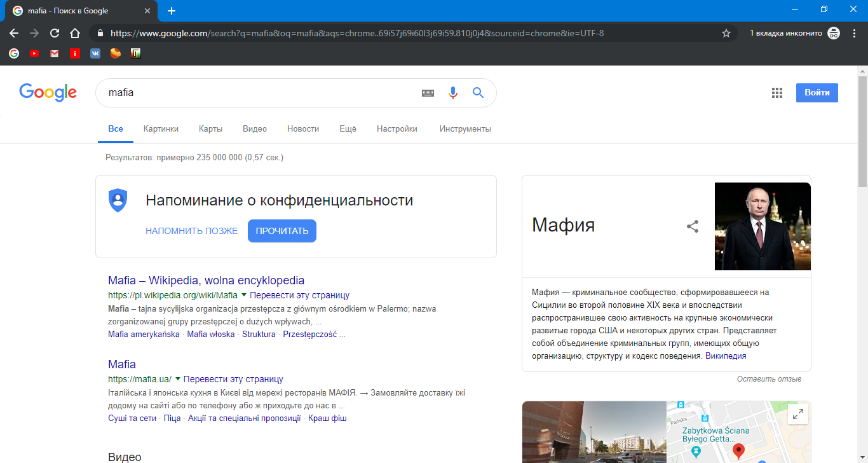Open the black square 'Г' bookmark icon
The width and height of the screenshot is (868, 463).
tap(136, 53)
